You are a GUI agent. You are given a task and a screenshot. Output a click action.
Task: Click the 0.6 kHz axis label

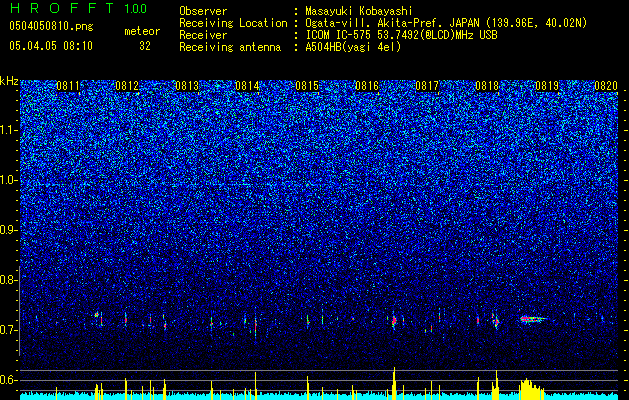(x=9, y=380)
